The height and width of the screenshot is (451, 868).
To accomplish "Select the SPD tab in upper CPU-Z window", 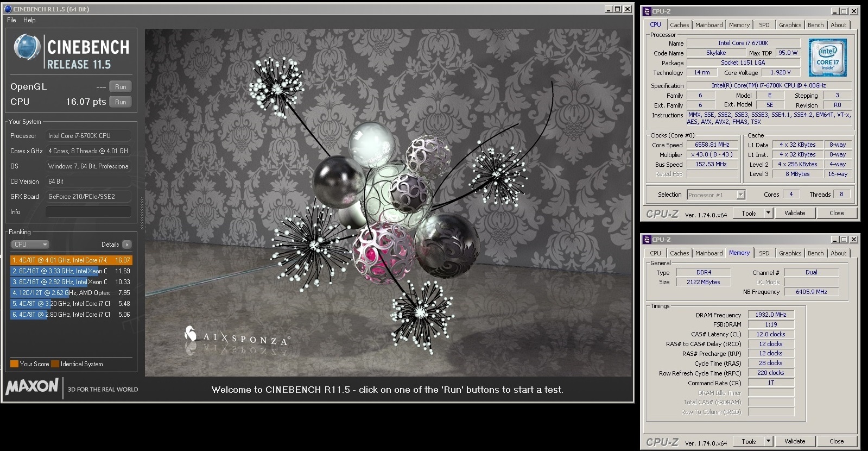I will coord(764,25).
